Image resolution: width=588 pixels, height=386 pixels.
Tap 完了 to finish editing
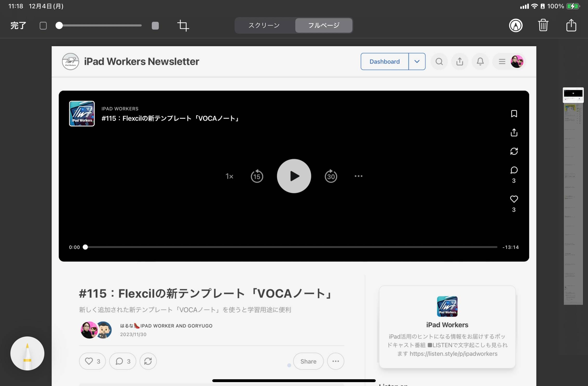coord(18,25)
